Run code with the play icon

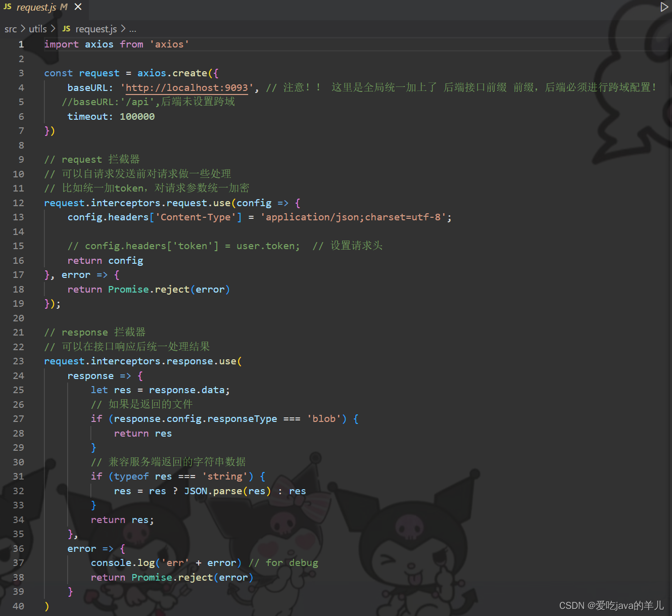[x=664, y=7]
